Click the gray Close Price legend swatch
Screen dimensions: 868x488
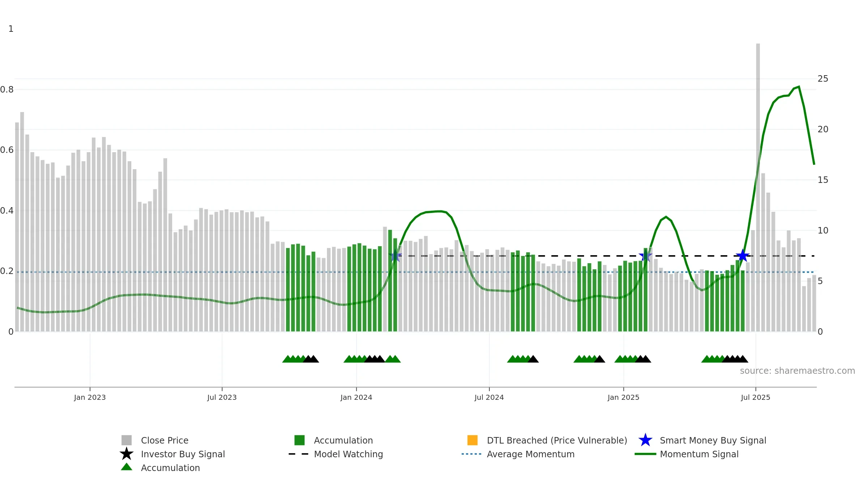coord(127,440)
